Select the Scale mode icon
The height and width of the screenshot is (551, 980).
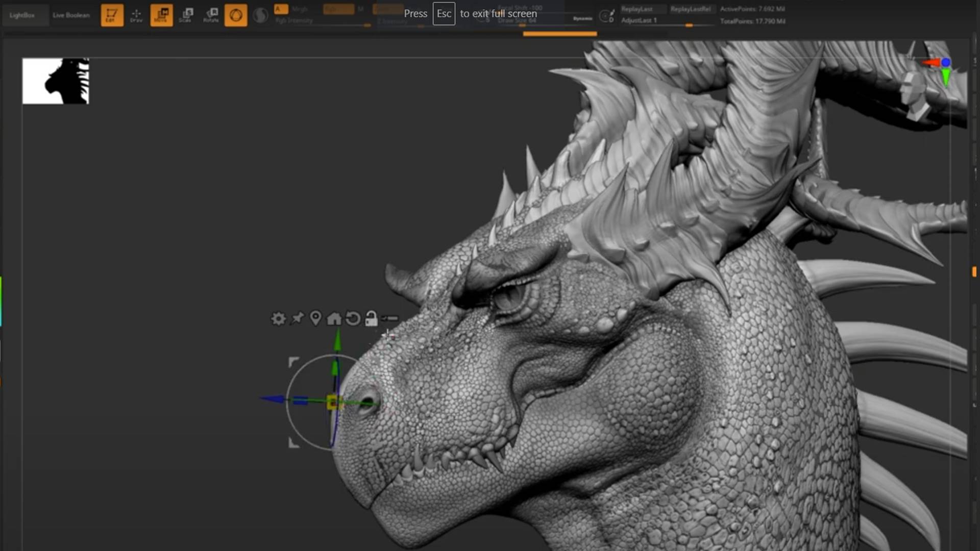tap(186, 15)
